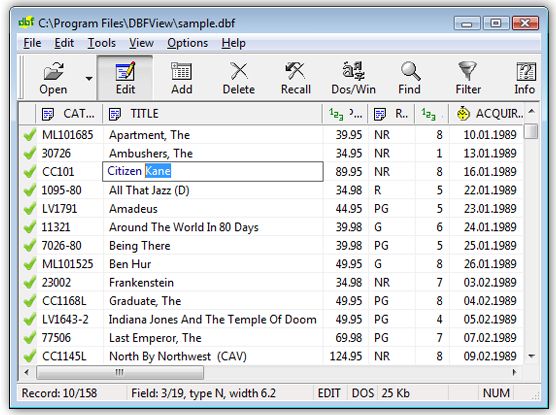
Task: Open the Info toolbar icon
Action: 526,71
